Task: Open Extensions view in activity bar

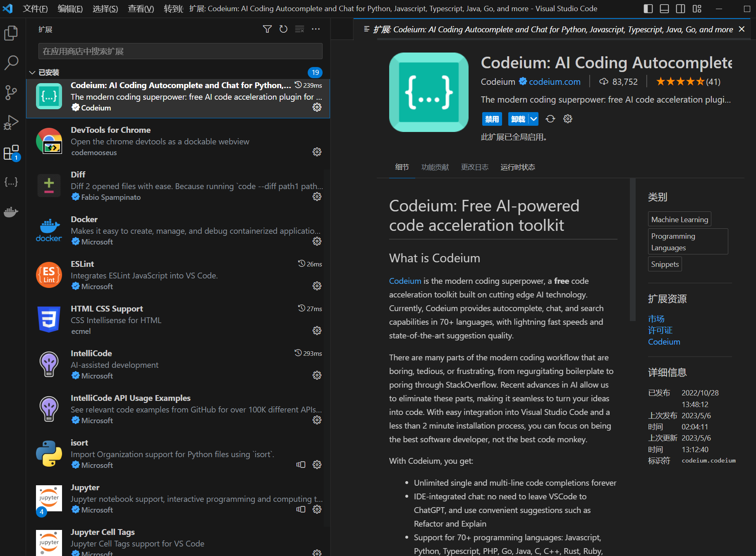Action: (x=11, y=152)
